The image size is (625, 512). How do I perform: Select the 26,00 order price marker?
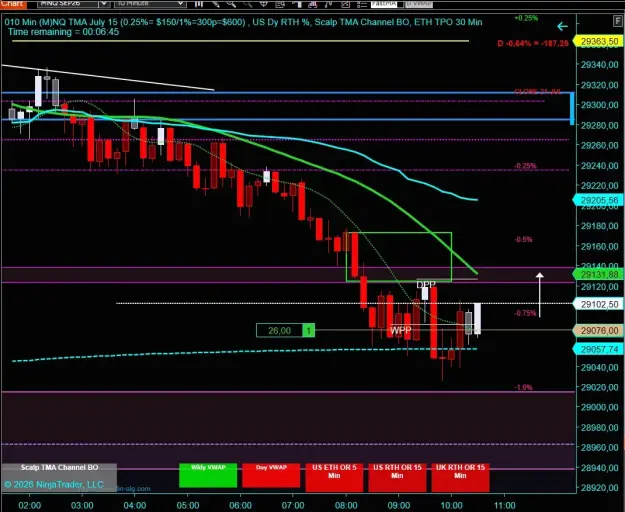(279, 330)
